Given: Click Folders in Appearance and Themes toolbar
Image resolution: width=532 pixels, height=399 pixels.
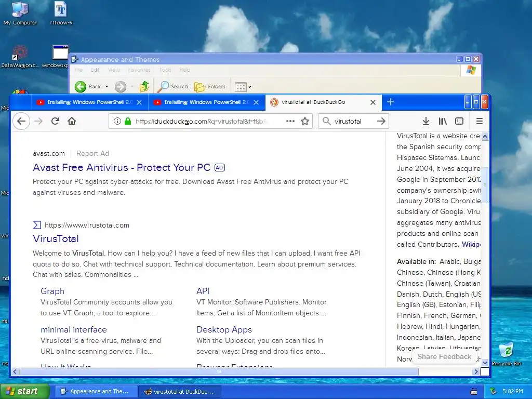Looking at the screenshot, I should pos(210,87).
